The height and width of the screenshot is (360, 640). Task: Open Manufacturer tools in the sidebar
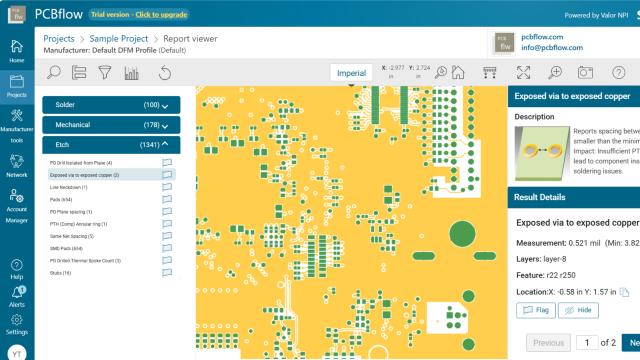pyautogui.click(x=17, y=126)
